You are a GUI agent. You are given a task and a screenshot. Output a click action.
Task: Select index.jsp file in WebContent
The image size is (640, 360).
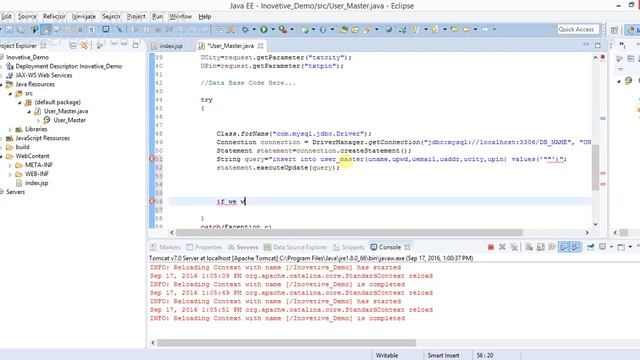[36, 183]
